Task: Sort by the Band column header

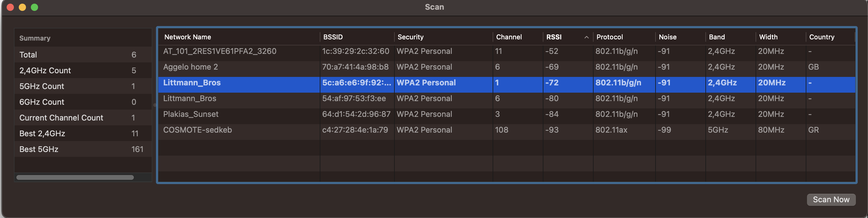Action: pos(716,37)
